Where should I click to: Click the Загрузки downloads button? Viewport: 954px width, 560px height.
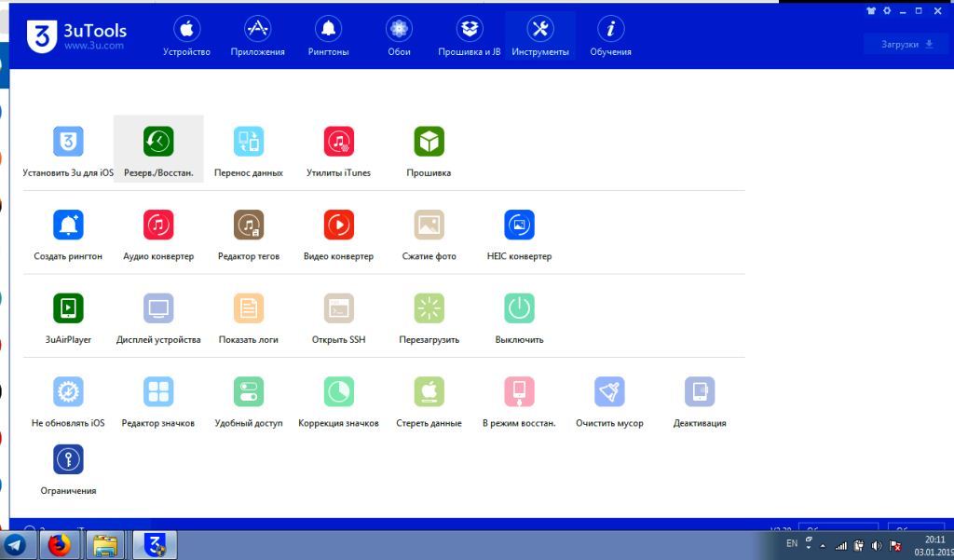(x=906, y=45)
